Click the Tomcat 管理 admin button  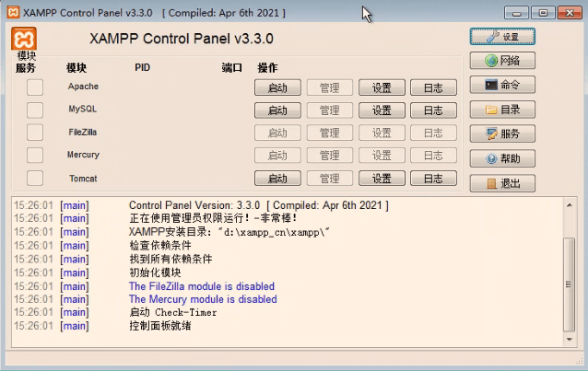(330, 179)
